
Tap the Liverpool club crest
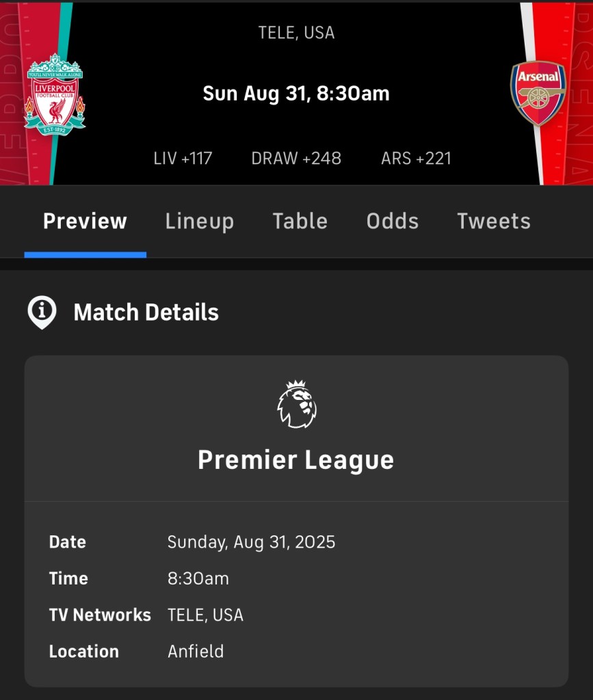click(54, 94)
